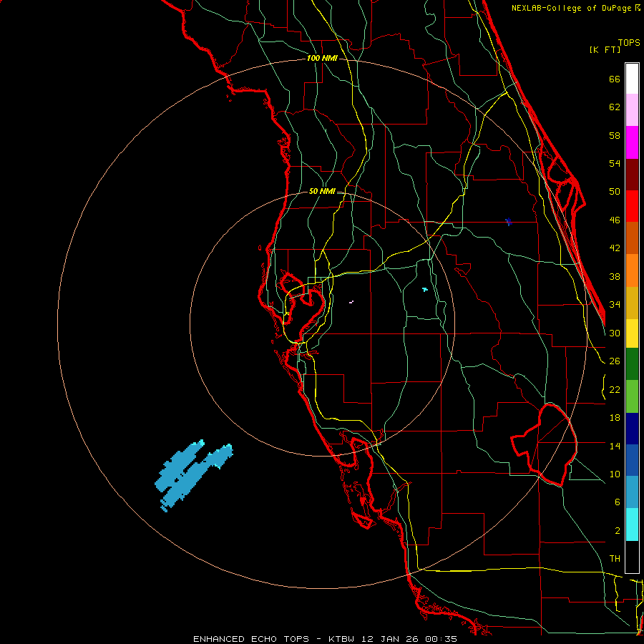Select the light green legend swatch

[x=632, y=396]
